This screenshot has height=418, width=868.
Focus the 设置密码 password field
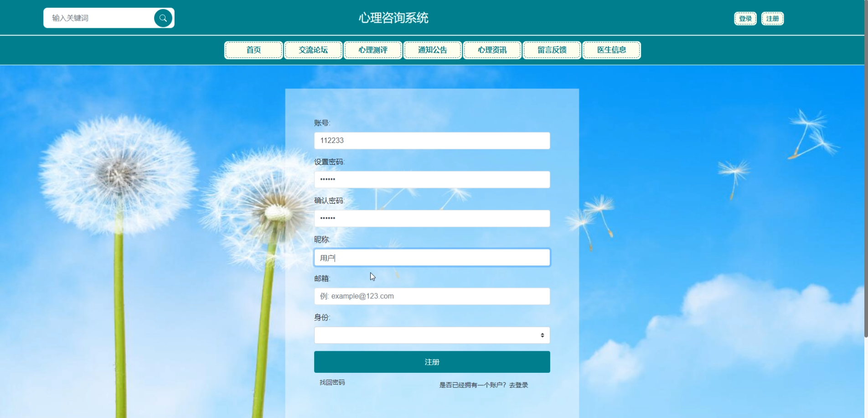[x=432, y=179]
